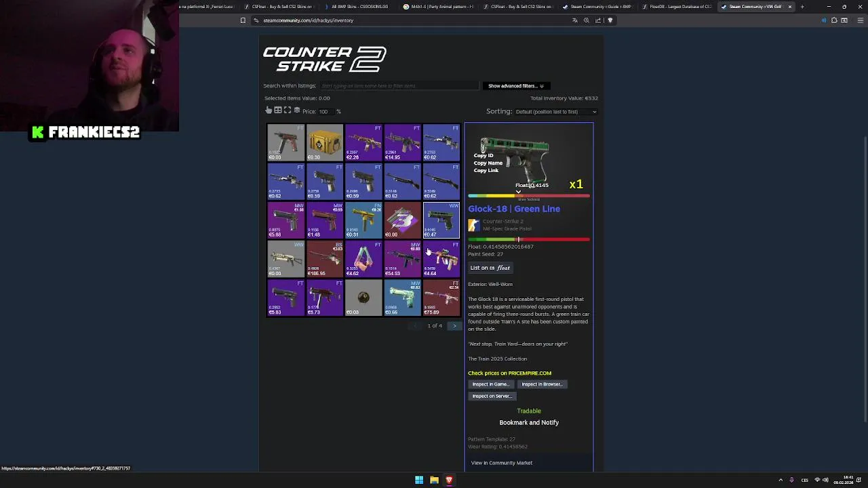
Task: Click List on csfloat button
Action: coord(490,268)
